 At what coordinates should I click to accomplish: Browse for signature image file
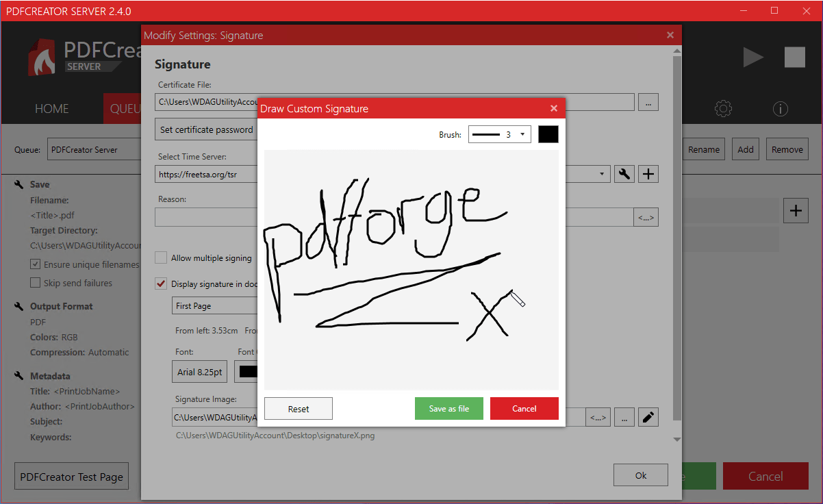pyautogui.click(x=624, y=417)
